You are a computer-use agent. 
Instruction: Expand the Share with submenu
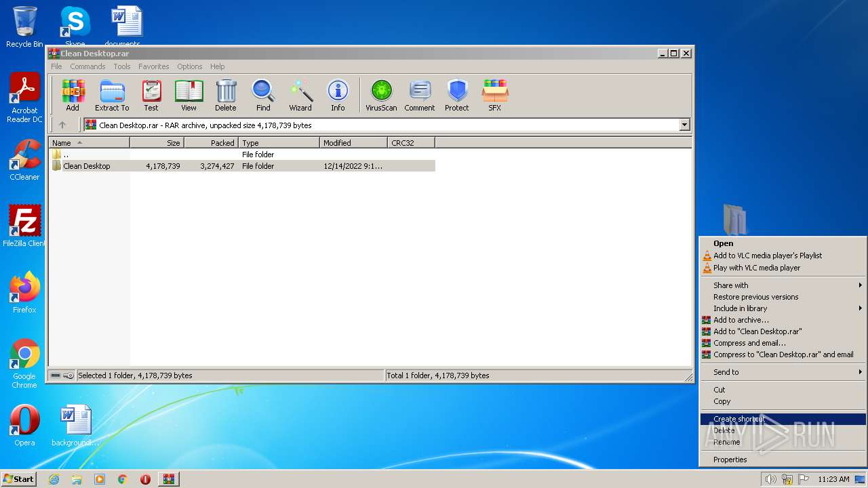pos(783,285)
